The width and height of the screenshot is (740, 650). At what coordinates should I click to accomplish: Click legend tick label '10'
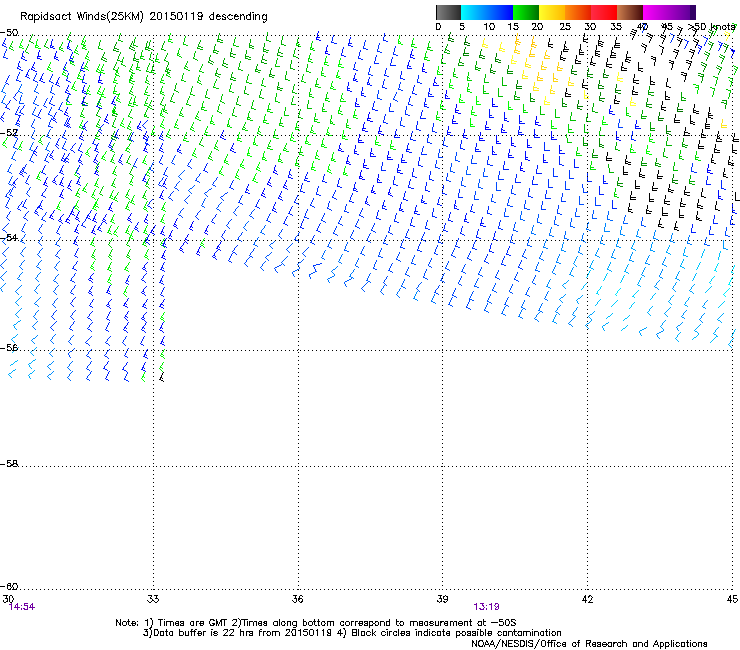(489, 27)
